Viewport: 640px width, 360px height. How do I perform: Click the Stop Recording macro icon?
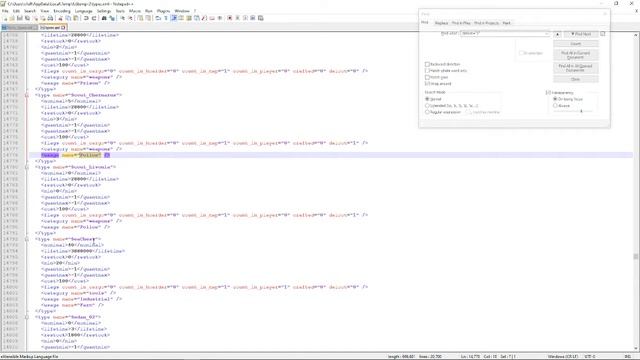pos(238,18)
